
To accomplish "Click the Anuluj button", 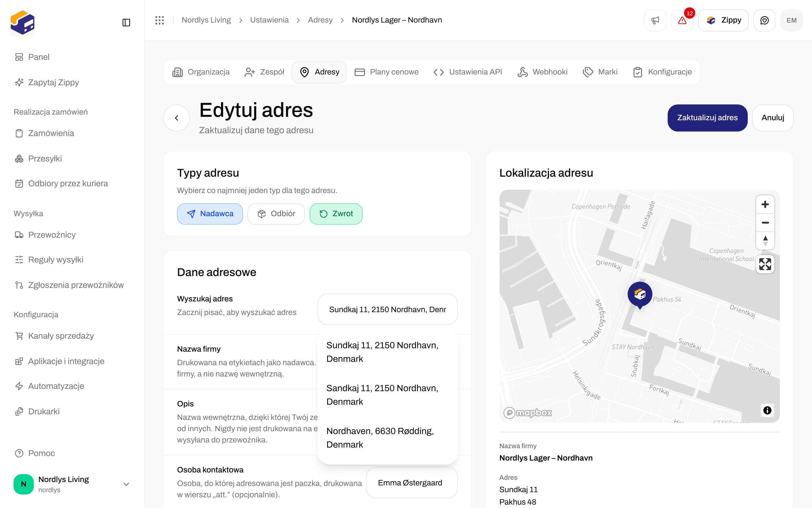I will pyautogui.click(x=773, y=118).
